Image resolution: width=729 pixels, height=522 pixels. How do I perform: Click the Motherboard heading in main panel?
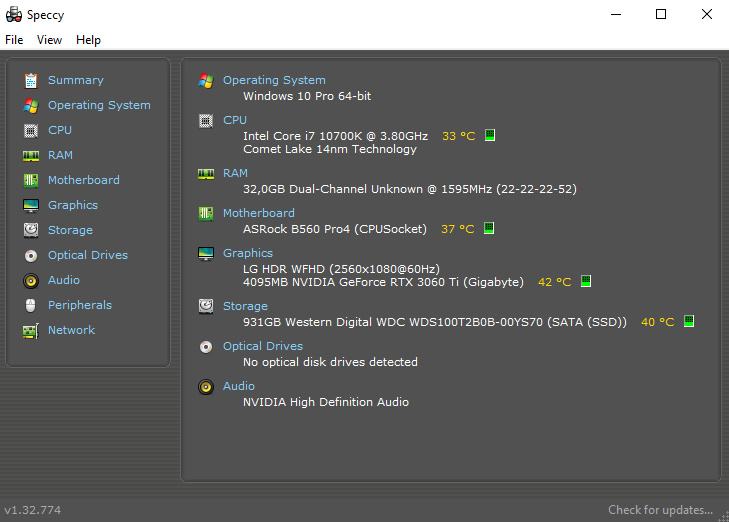258,213
